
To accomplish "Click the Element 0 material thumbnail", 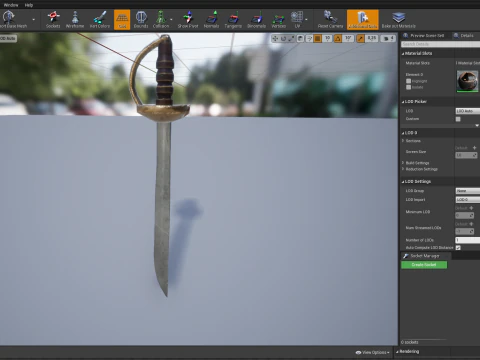I will coord(467,81).
